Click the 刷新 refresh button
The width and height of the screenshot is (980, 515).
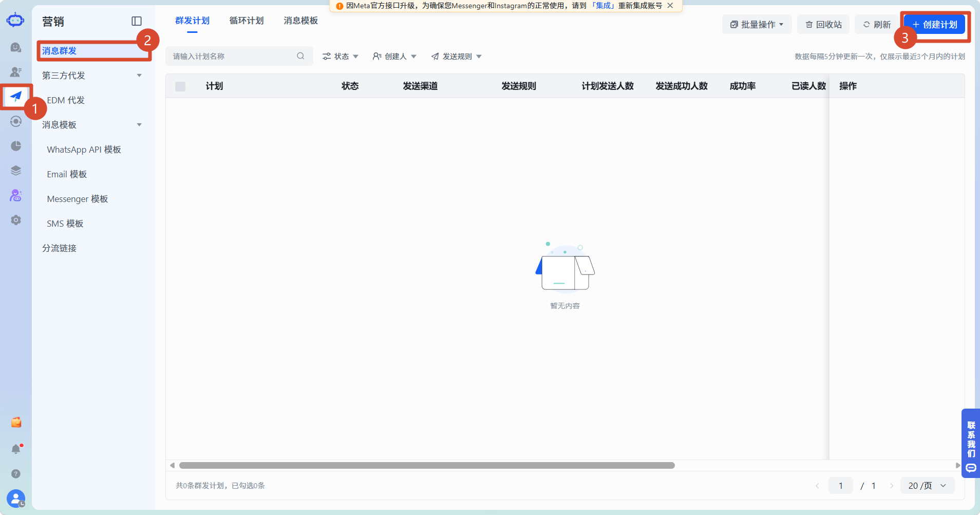click(877, 25)
